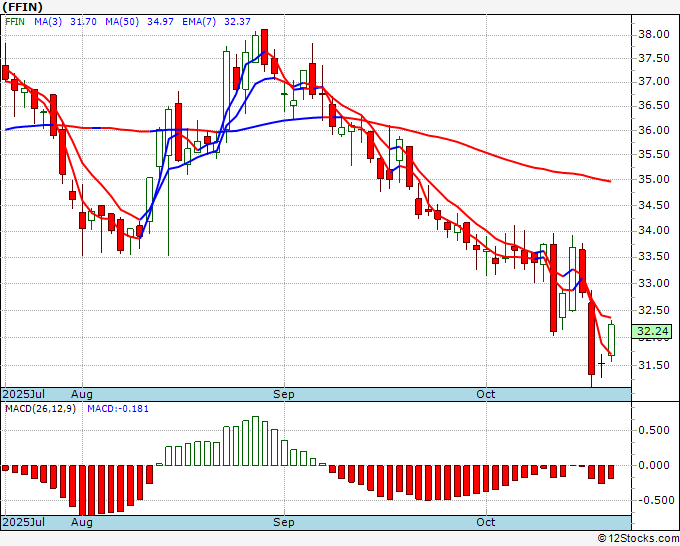680x546 pixels.
Task: Click the 37.50 price axis label
Action: [654, 59]
